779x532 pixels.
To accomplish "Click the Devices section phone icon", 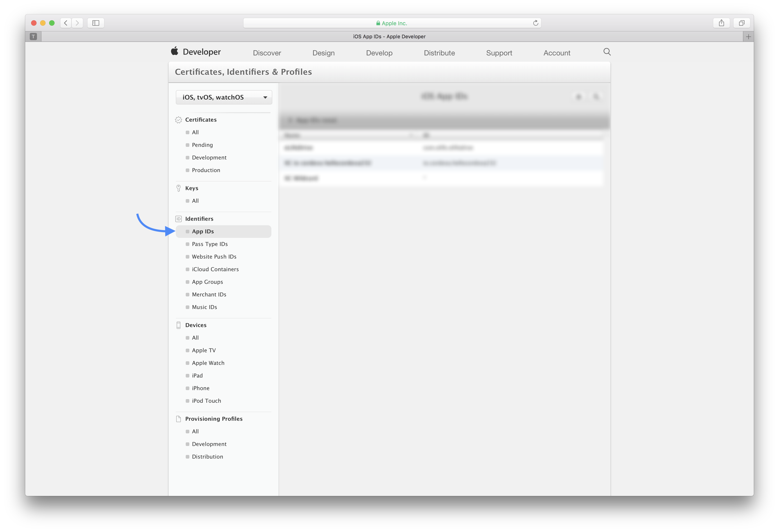I will [x=178, y=325].
